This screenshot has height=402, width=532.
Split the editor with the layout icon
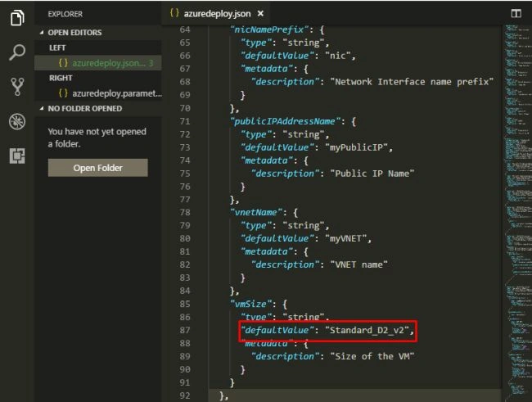pyautogui.click(x=516, y=14)
